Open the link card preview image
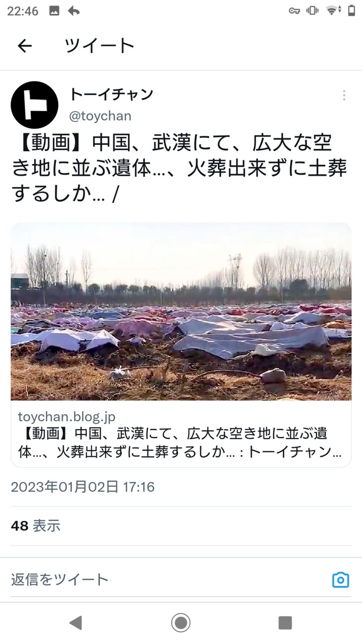Image resolution: width=362 pixels, height=644 pixels. pos(181,312)
